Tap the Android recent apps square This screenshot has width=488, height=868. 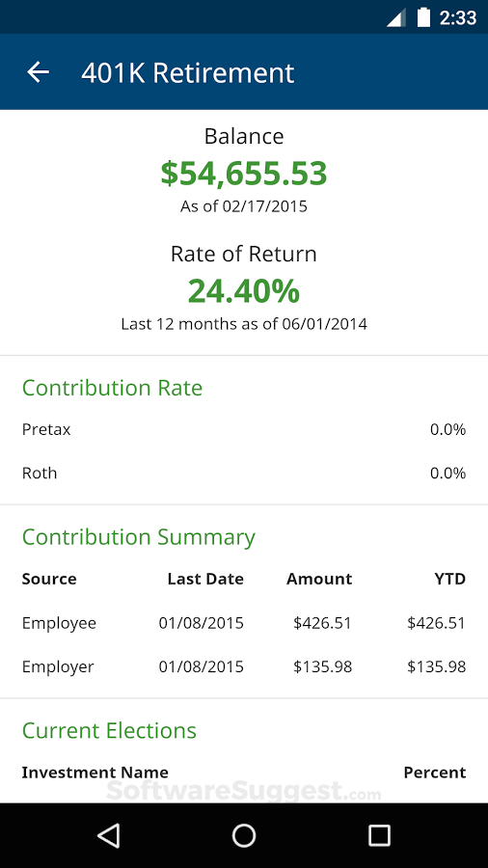pyautogui.click(x=380, y=835)
